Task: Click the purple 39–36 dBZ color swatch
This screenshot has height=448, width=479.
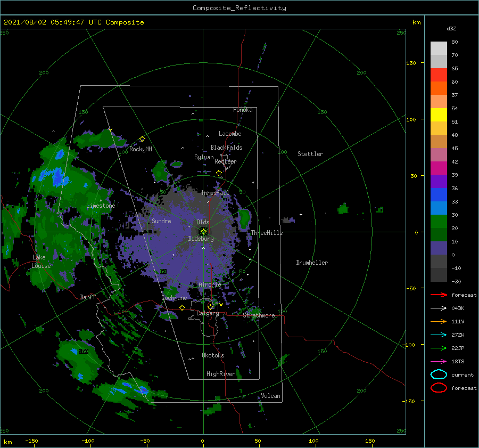Action: (439, 181)
